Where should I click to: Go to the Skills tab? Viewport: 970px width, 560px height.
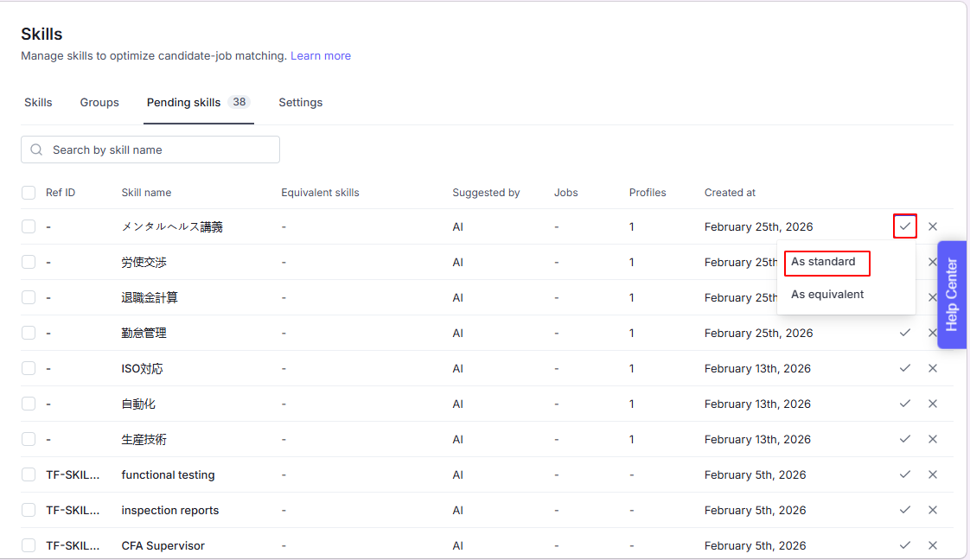(38, 103)
